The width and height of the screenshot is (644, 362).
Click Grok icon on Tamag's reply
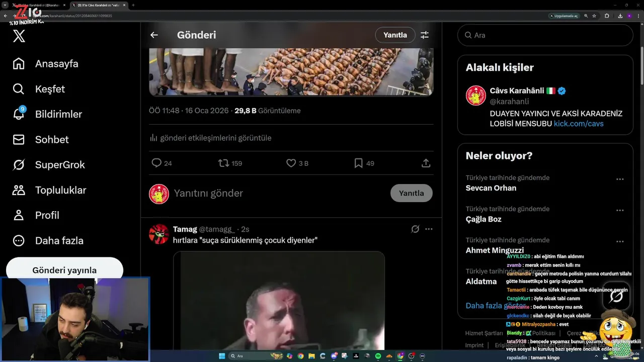click(x=415, y=229)
